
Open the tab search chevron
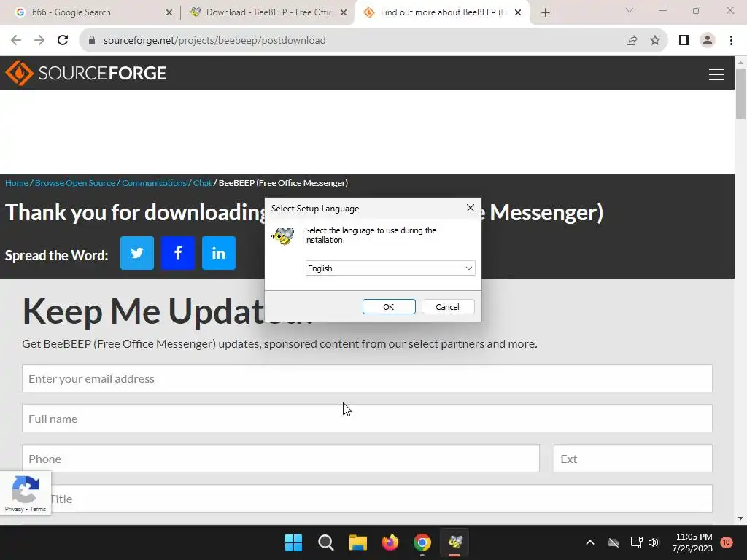pyautogui.click(x=630, y=10)
